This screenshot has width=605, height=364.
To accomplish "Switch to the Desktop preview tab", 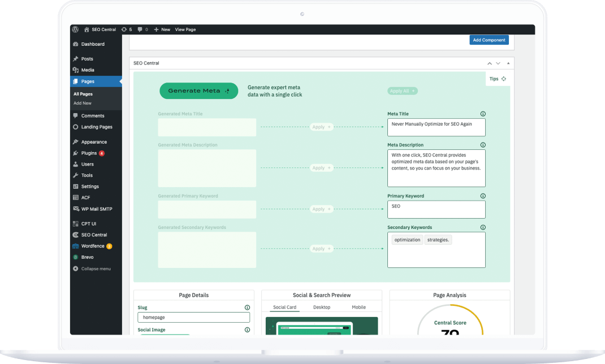I will pyautogui.click(x=322, y=307).
